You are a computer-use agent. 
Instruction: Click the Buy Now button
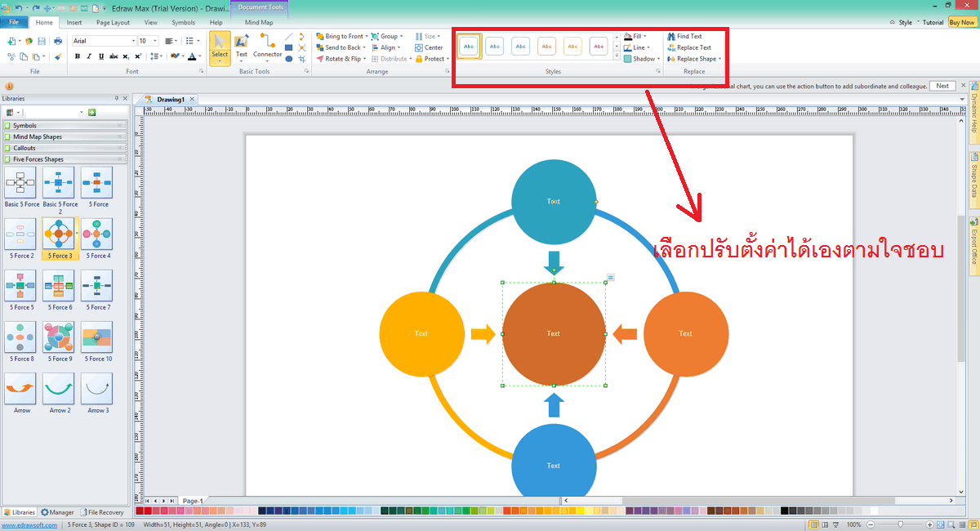pyautogui.click(x=961, y=23)
